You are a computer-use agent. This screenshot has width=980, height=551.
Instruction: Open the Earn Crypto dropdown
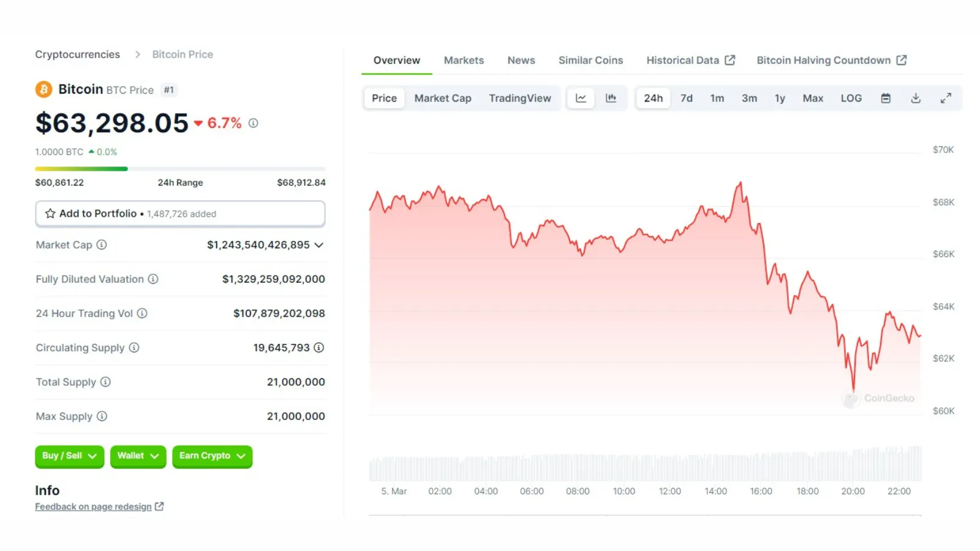[212, 456]
